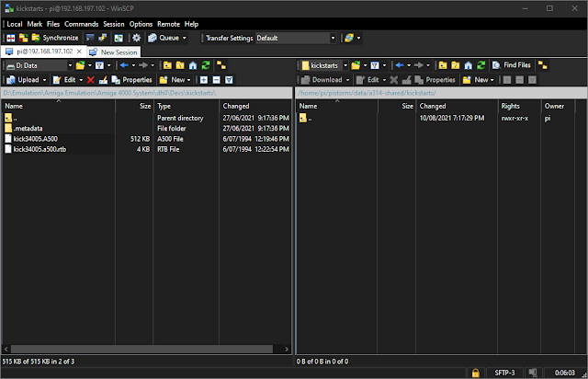This screenshot has width=588, height=379.
Task: Go to remote home directory
Action: pyautogui.click(x=468, y=65)
